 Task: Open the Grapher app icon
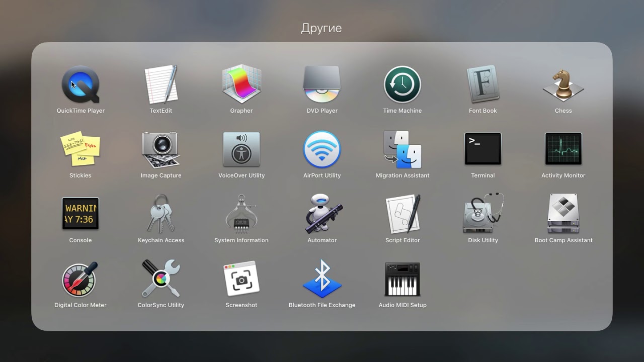[x=242, y=84]
